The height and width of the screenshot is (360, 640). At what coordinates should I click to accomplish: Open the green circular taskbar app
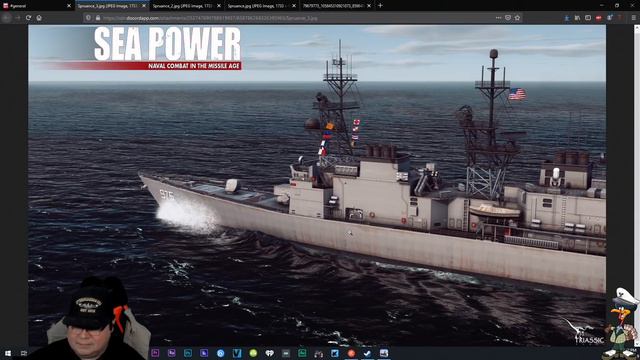(x=253, y=353)
